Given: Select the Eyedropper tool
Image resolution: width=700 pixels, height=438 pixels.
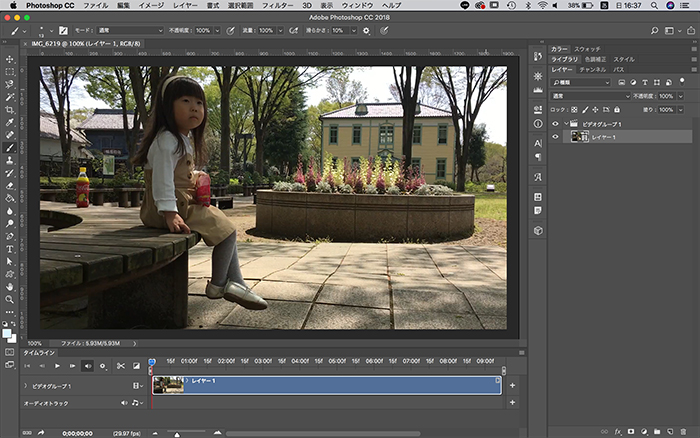Looking at the screenshot, I should (9, 122).
